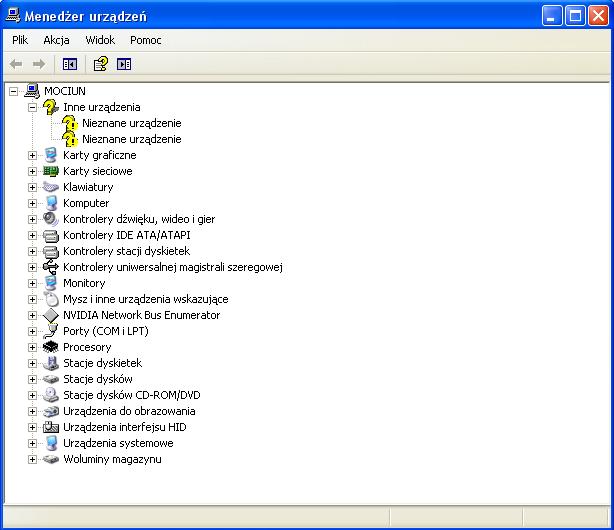The image size is (614, 530).
Task: Open the Akcja menu
Action: (x=56, y=40)
